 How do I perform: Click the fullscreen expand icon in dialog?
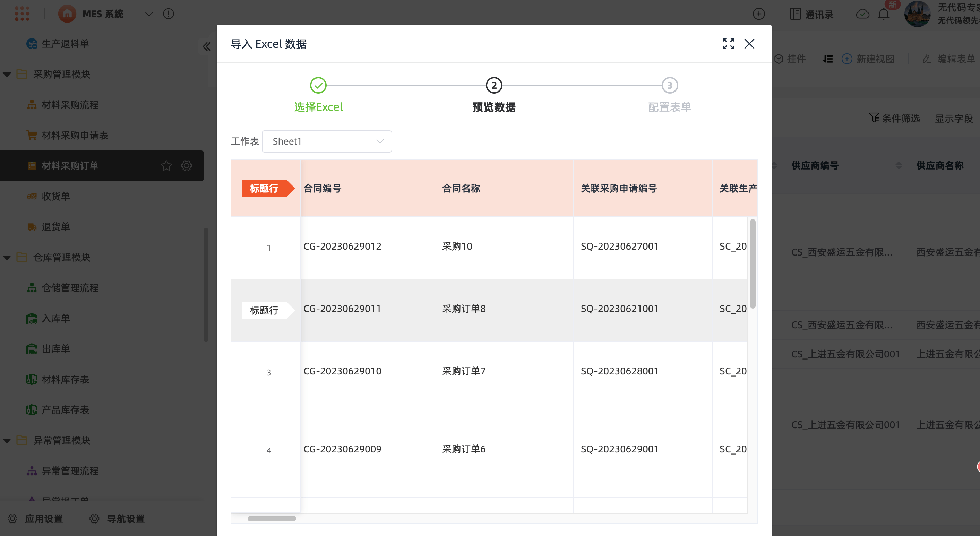tap(728, 44)
